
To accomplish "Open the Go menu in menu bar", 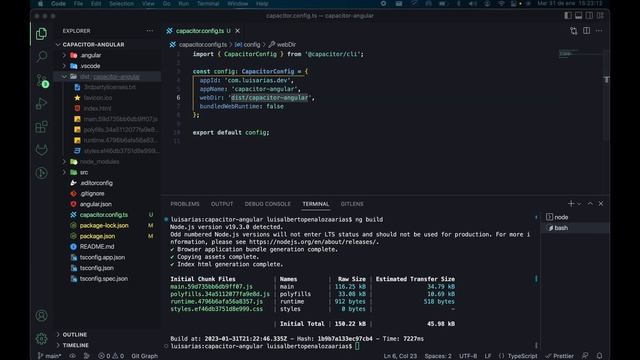I will click(167, 4).
